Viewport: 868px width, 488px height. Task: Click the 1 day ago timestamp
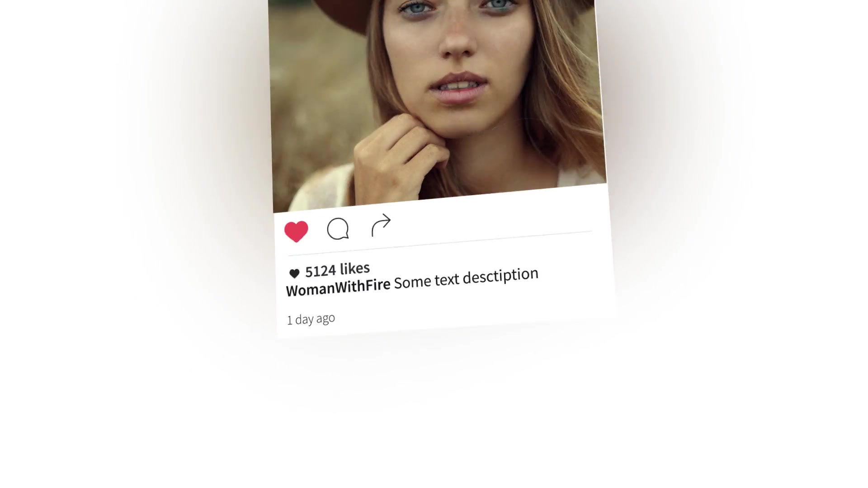(311, 319)
